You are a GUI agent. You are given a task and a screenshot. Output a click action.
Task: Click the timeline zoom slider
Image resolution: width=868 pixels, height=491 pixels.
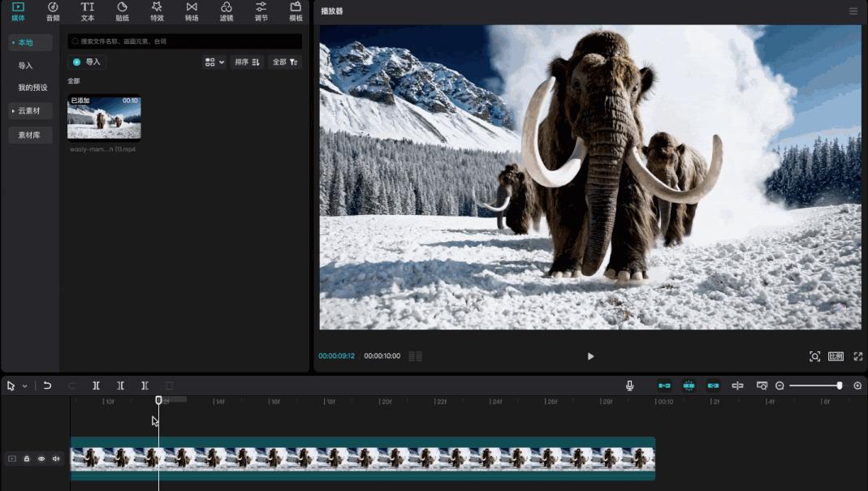[814, 385]
